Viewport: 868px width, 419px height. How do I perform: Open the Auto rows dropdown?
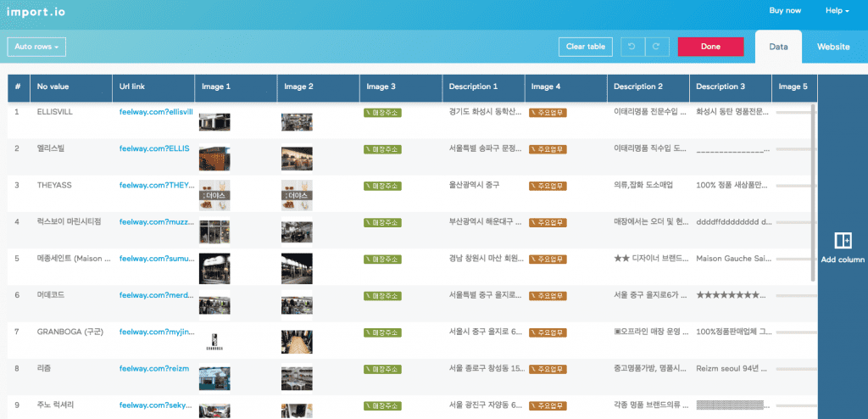tap(36, 47)
